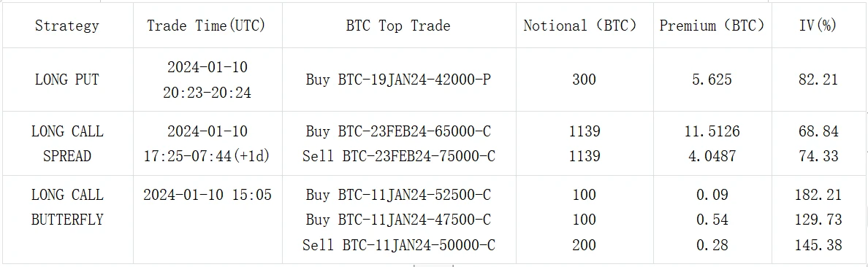Select the Trade Time(UTC) header cell
The height and width of the screenshot is (267, 868).
208,26
